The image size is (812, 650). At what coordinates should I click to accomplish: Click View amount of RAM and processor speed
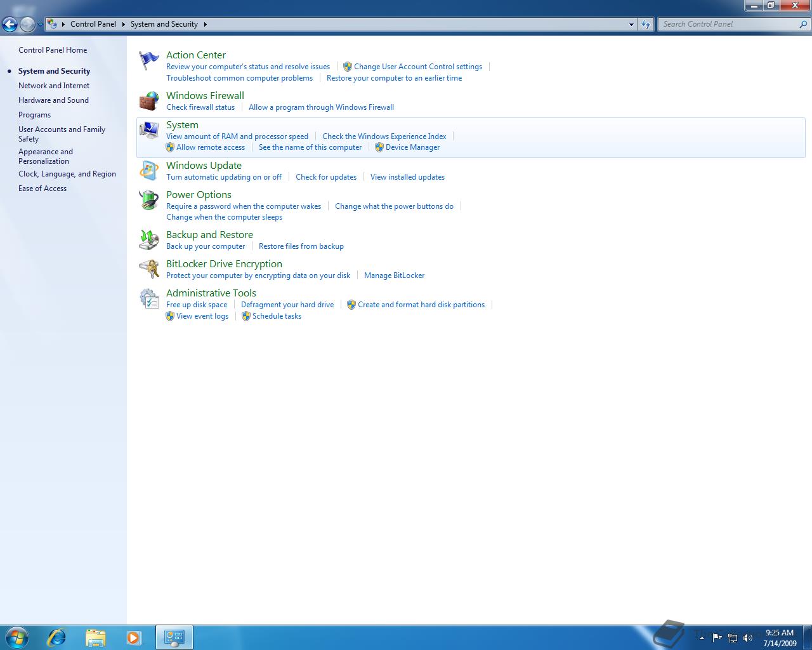tap(237, 136)
